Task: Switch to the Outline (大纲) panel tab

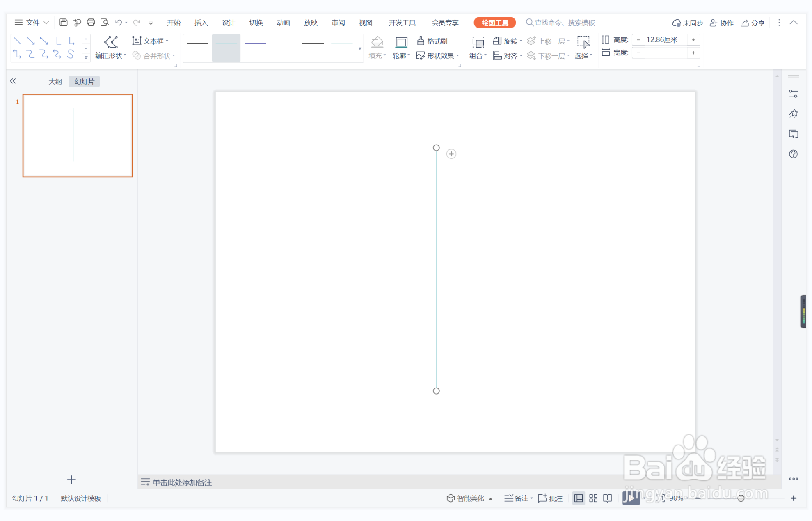Action: point(55,82)
